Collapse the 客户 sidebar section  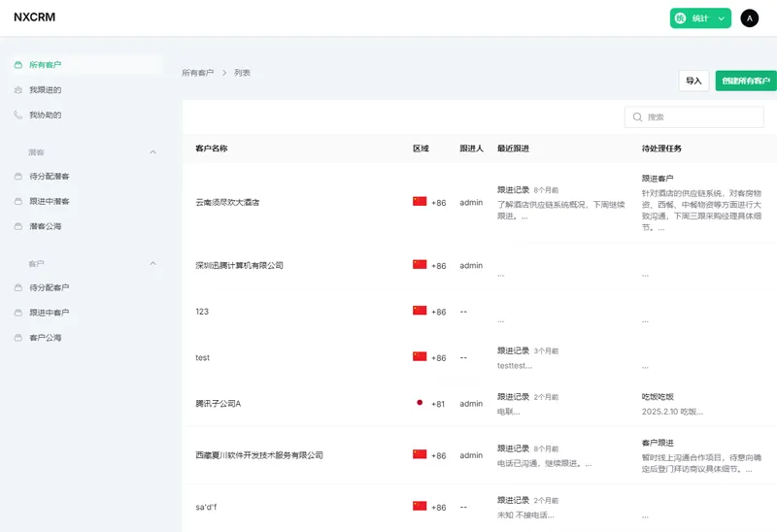click(x=152, y=264)
